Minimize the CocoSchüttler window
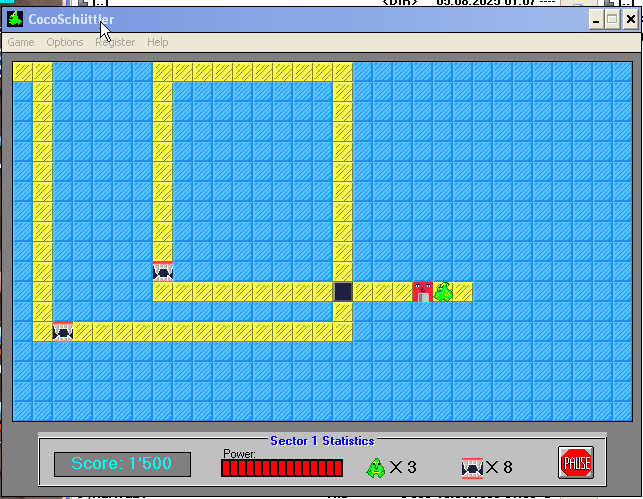Image resolution: width=643 pixels, height=499 pixels. pos(596,19)
